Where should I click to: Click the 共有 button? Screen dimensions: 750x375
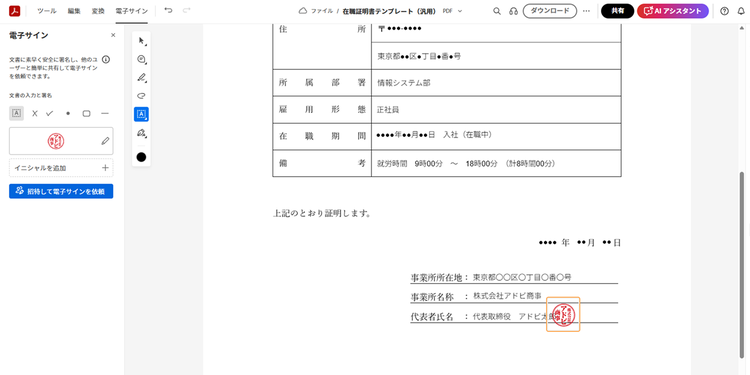[618, 11]
